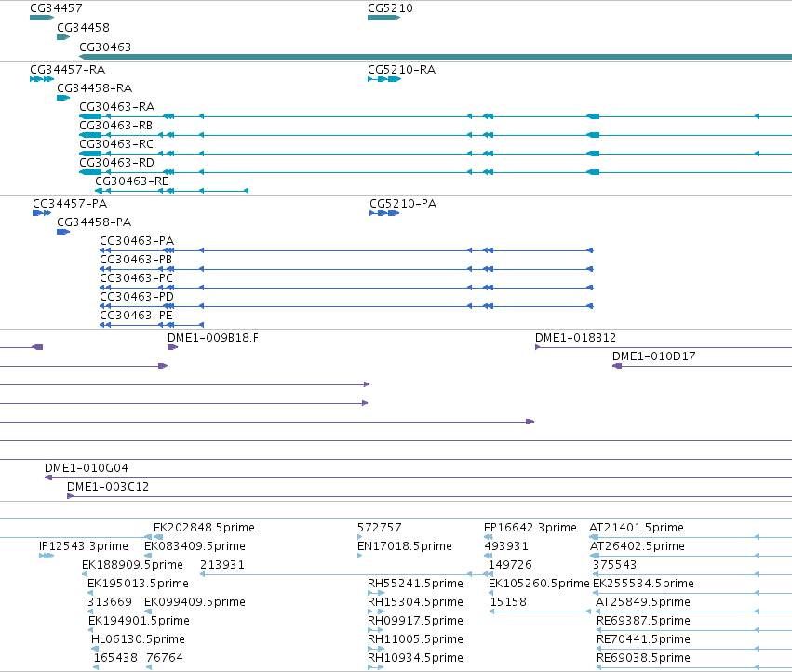Select RH09917.5prime EST label
The width and height of the screenshot is (792, 672).
[x=415, y=621]
